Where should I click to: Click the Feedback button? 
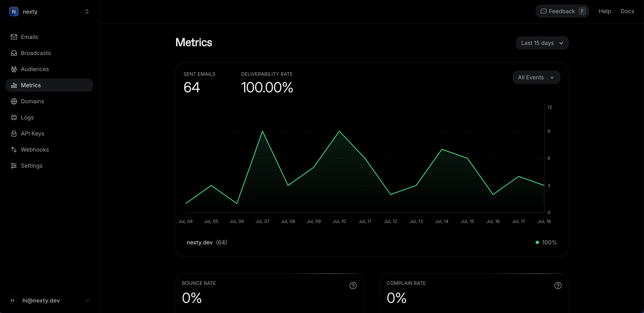pyautogui.click(x=562, y=11)
